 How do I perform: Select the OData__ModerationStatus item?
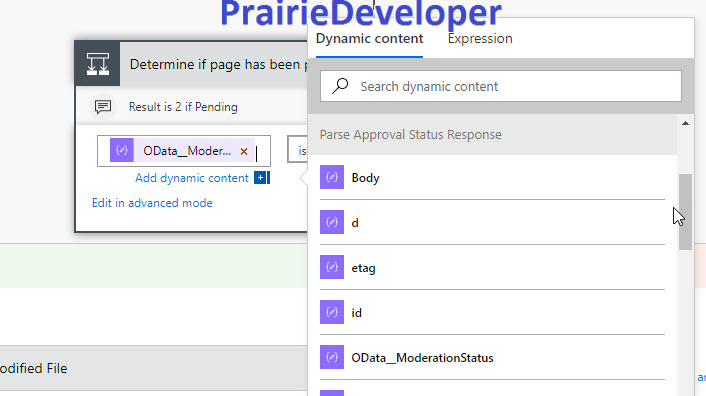492,358
